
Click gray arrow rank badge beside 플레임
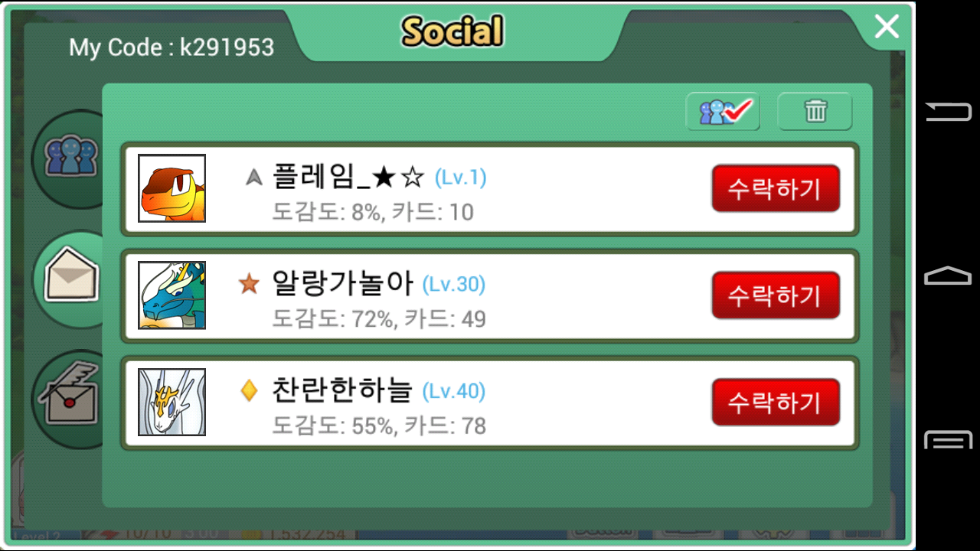point(254,178)
